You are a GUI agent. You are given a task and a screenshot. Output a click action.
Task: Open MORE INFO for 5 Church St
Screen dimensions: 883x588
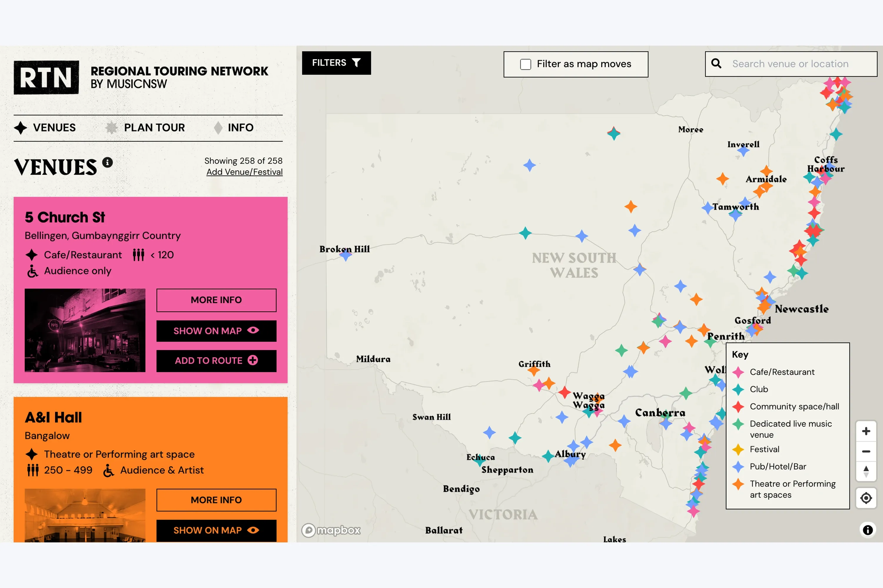pyautogui.click(x=216, y=300)
